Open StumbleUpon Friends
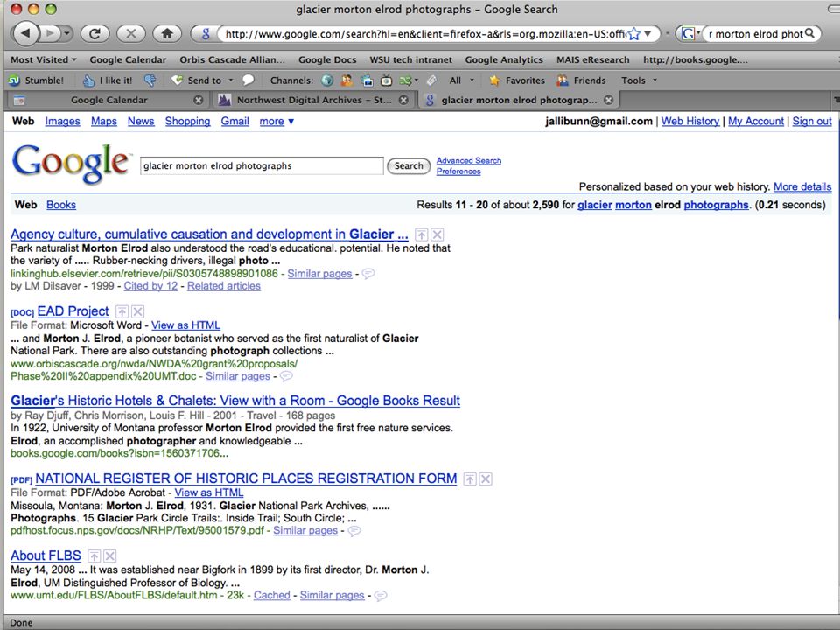Viewport: 840px width, 630px height. pos(581,80)
